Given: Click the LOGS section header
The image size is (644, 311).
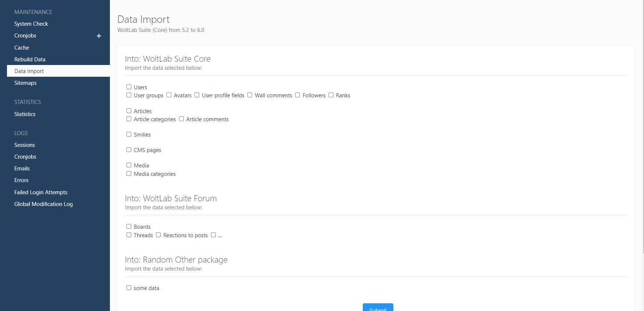Looking at the screenshot, I should coord(21,133).
